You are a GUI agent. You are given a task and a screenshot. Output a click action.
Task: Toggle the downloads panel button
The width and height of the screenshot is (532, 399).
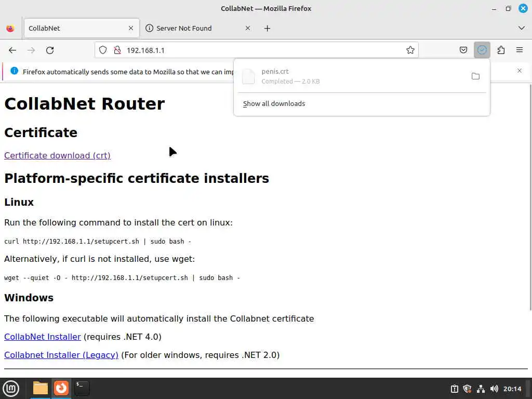(482, 50)
